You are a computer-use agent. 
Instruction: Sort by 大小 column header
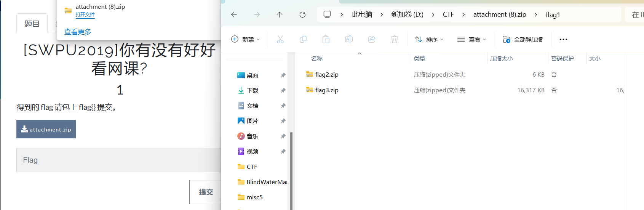[x=595, y=58]
